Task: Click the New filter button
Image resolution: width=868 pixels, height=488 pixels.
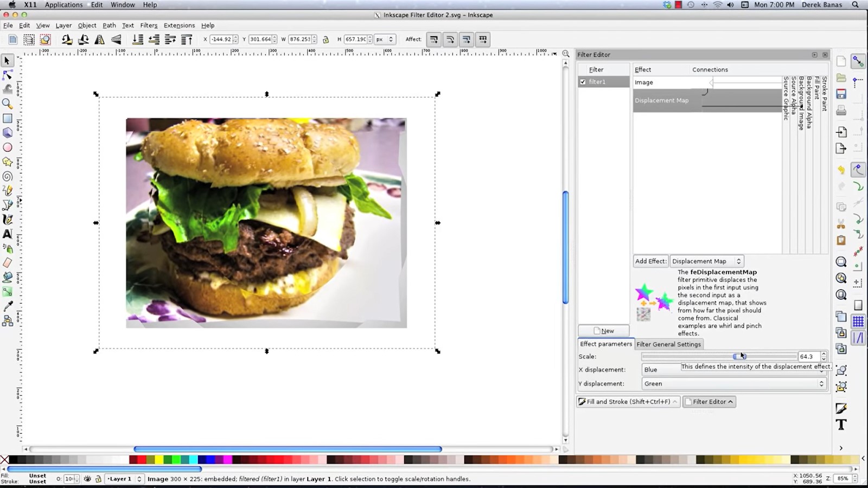Action: [x=604, y=331]
